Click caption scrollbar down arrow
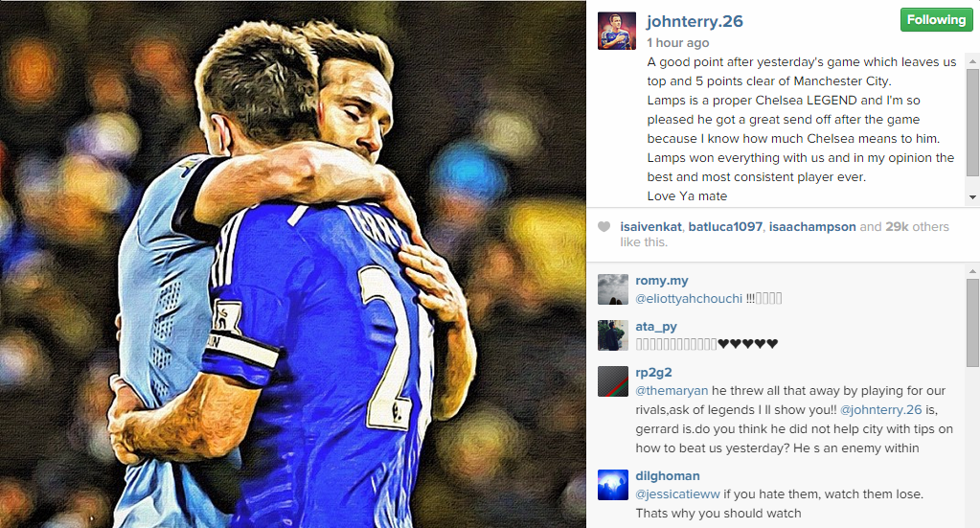This screenshot has width=980, height=528. (972, 197)
